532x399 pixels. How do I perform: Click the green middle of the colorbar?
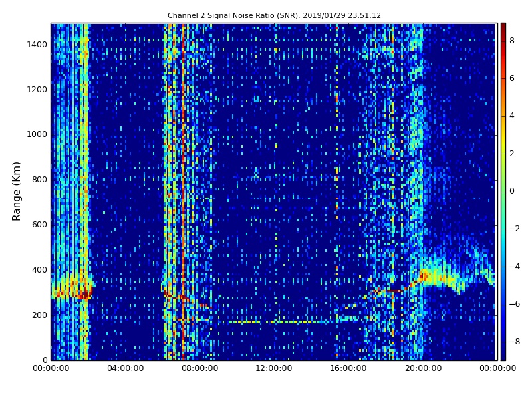[503, 192]
